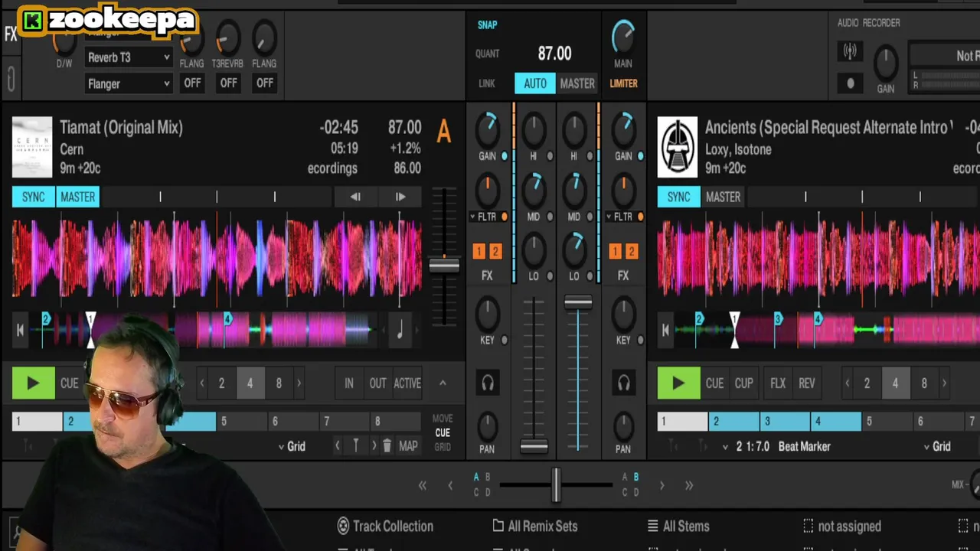The width and height of the screenshot is (980, 551).
Task: Nudge crossfader right with single arrow
Action: point(661,485)
